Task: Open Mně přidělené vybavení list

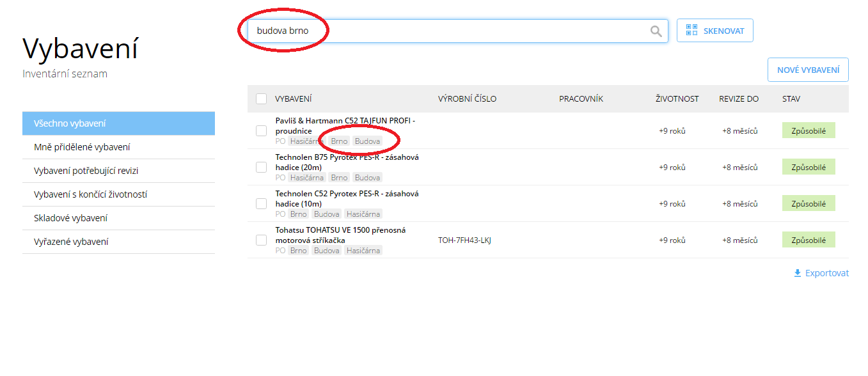Action: pyautogui.click(x=118, y=147)
